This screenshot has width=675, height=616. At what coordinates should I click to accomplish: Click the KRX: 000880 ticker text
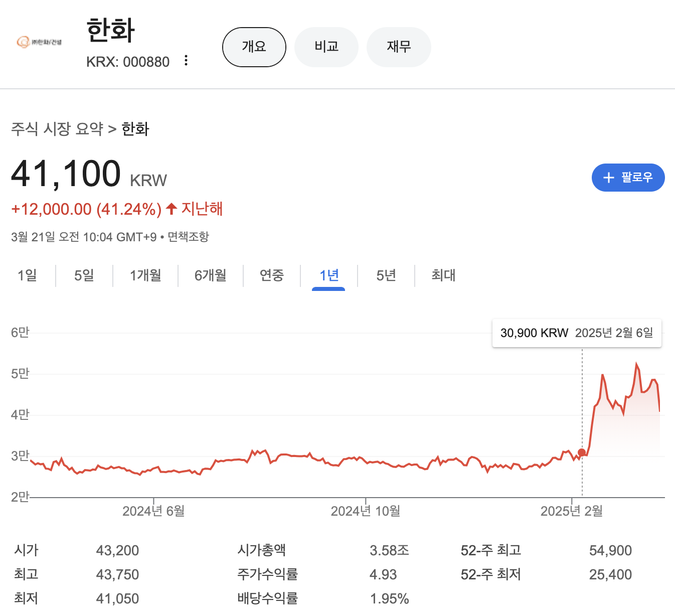128,62
